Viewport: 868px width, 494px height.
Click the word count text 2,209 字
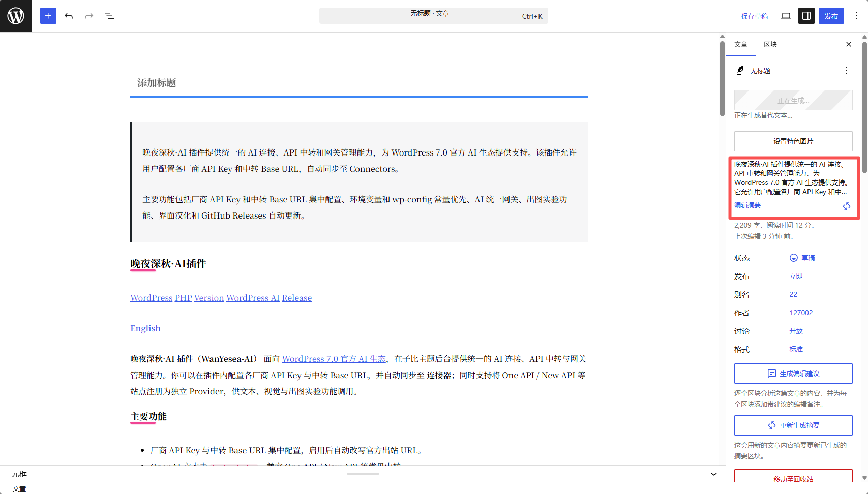click(747, 225)
